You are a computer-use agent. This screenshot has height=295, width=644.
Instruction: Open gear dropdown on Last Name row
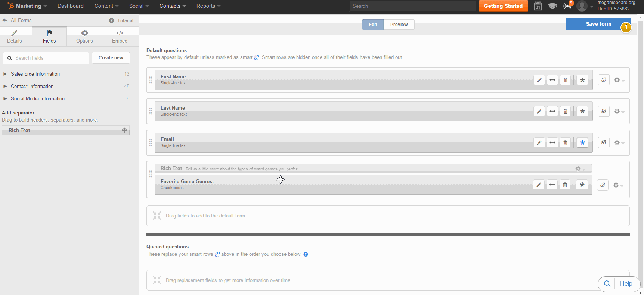(619, 112)
